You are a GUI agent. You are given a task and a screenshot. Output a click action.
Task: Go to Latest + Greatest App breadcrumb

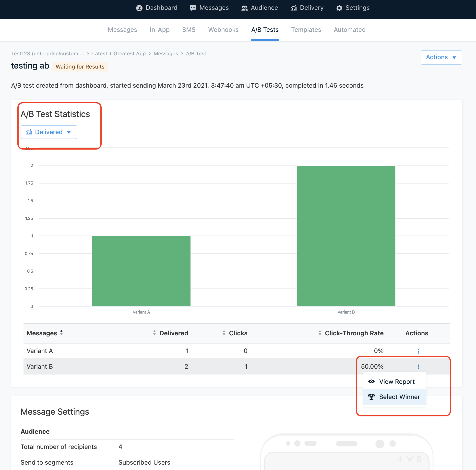coord(119,54)
